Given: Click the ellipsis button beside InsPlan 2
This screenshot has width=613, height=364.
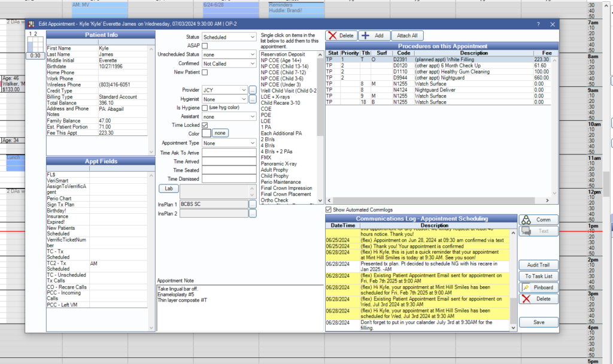Looking at the screenshot, I should [x=253, y=214].
